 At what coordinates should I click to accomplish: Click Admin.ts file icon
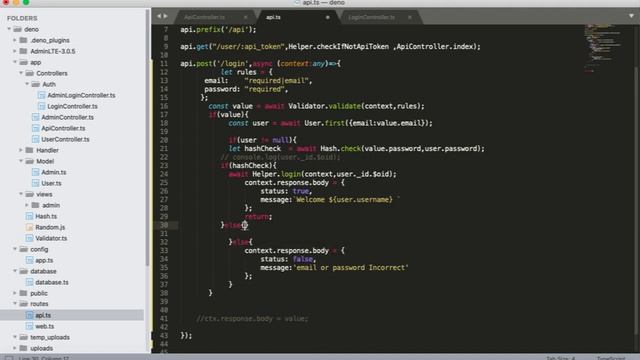pos(36,172)
